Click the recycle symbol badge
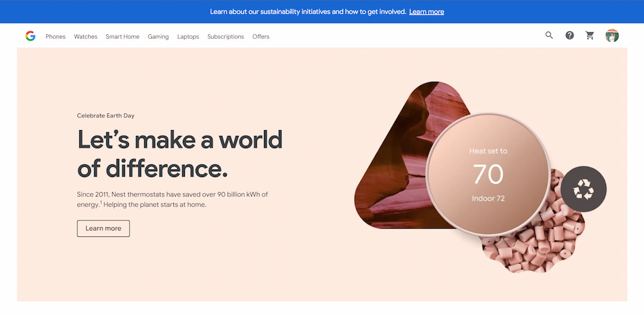Viewport: 644px width, 315px height. click(583, 189)
